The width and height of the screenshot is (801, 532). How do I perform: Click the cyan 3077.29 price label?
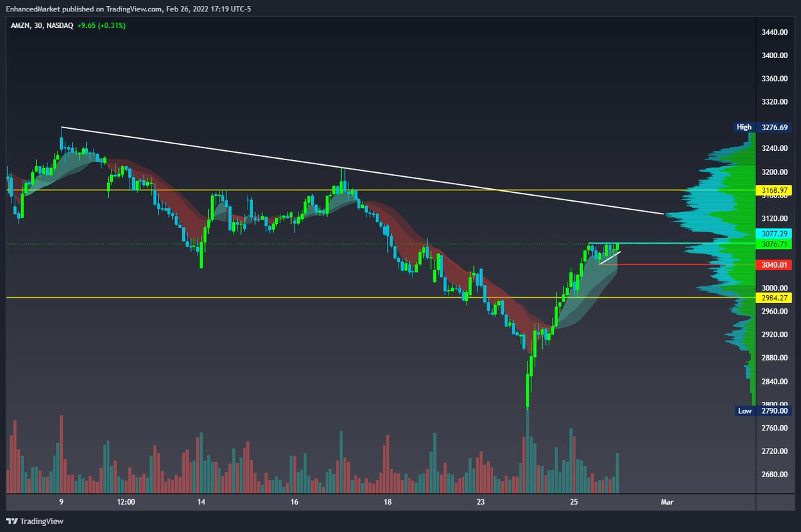pyautogui.click(x=775, y=234)
